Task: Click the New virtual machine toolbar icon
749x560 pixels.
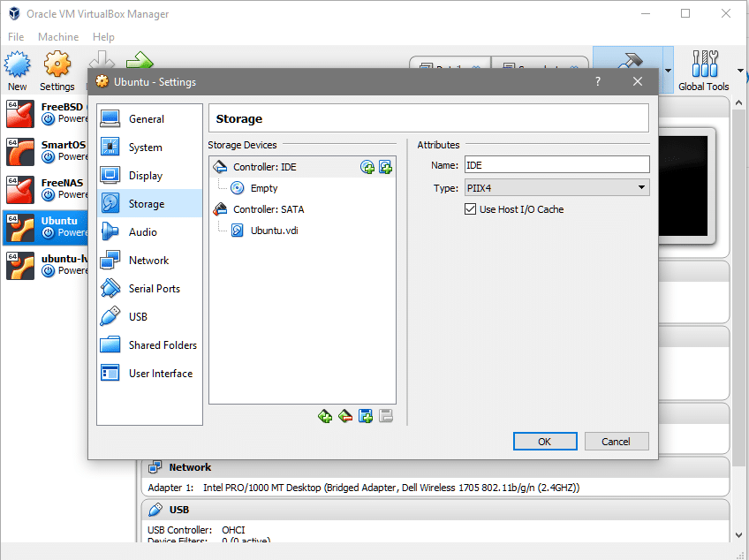Action: pyautogui.click(x=17, y=71)
